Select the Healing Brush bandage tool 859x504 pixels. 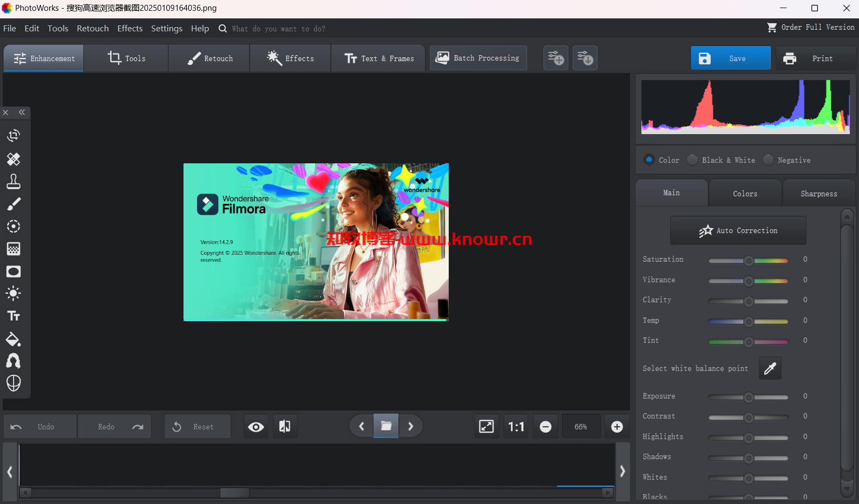(14, 159)
